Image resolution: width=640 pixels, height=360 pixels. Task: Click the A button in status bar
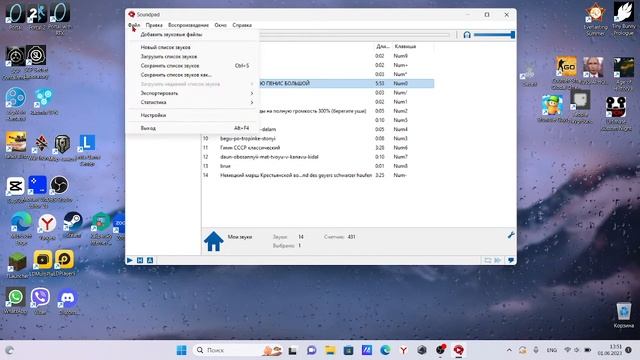click(150, 260)
